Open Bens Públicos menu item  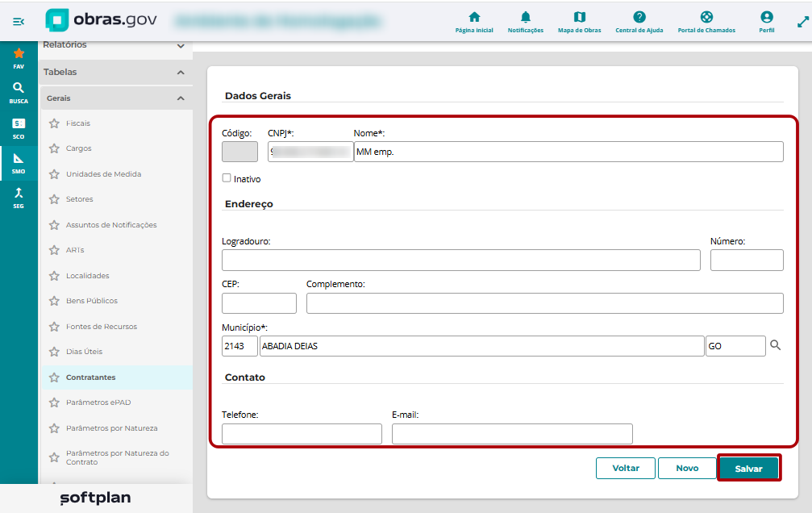pyautogui.click(x=92, y=301)
